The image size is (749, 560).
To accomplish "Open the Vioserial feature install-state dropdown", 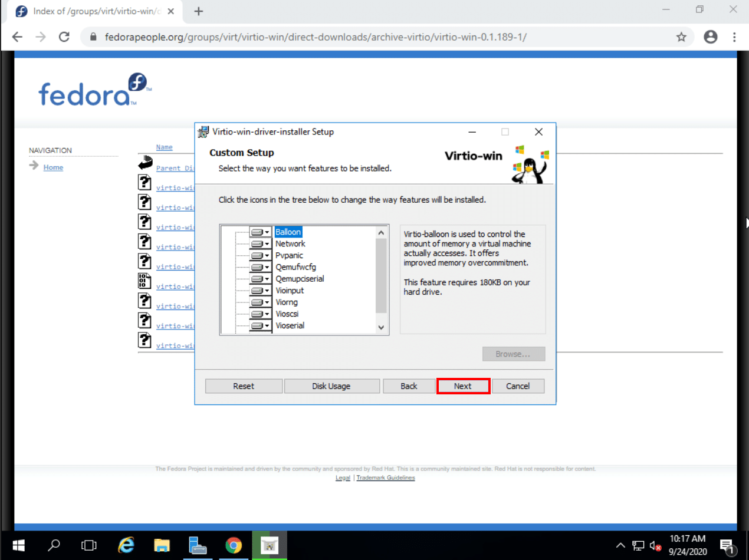I will [x=261, y=326].
